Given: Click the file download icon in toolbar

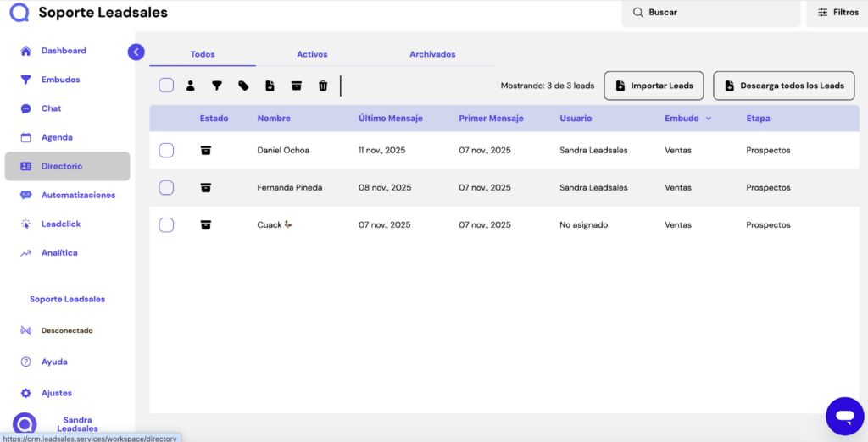Looking at the screenshot, I should pyautogui.click(x=270, y=86).
